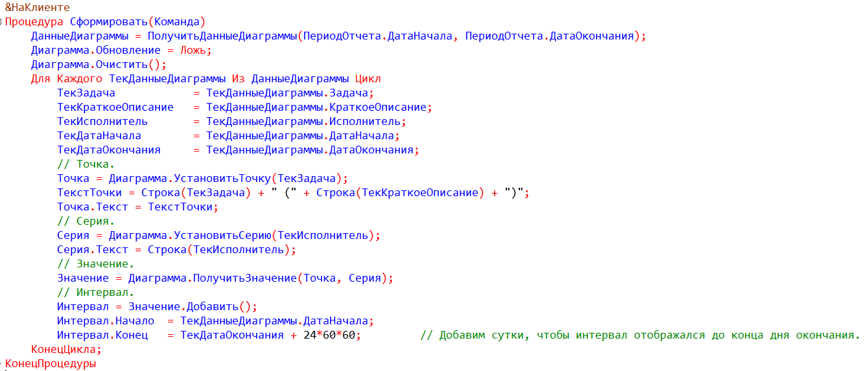Click the fold marker beside КонецПроцедуры

pos(2,364)
